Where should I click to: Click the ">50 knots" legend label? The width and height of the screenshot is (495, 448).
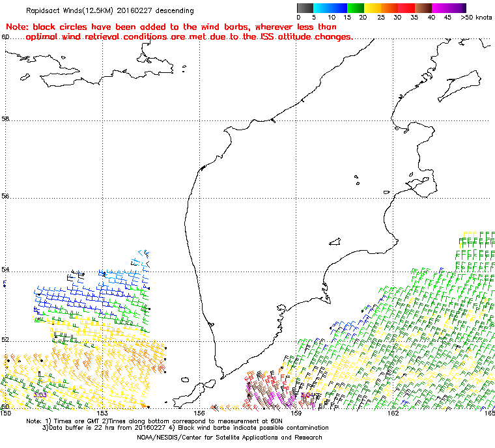pos(475,18)
